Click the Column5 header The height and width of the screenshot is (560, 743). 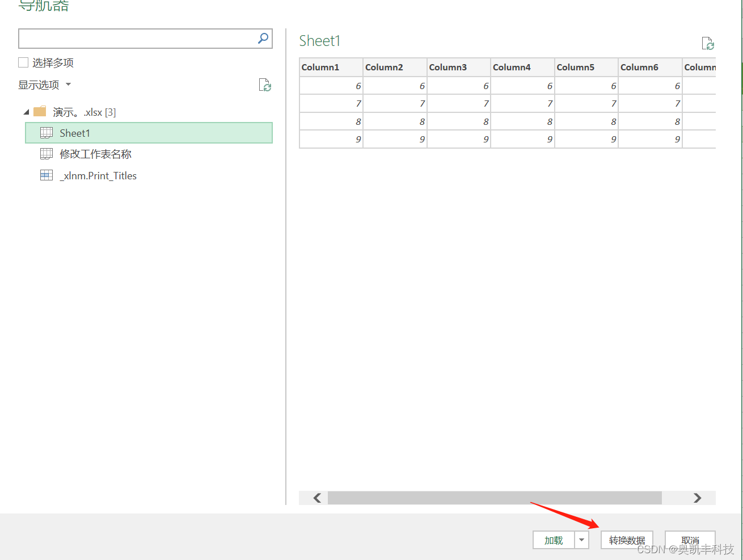pyautogui.click(x=586, y=67)
